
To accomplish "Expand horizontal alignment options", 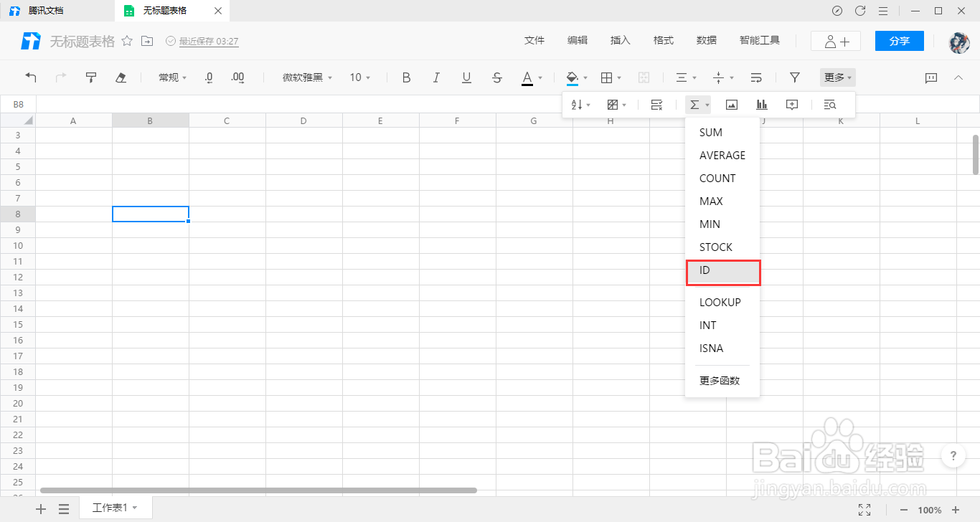I will click(687, 77).
